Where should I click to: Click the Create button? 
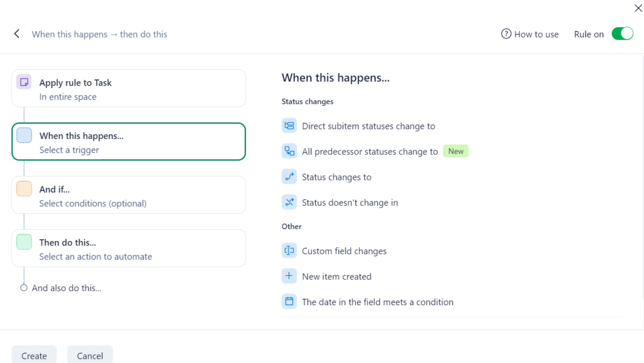pyautogui.click(x=34, y=355)
